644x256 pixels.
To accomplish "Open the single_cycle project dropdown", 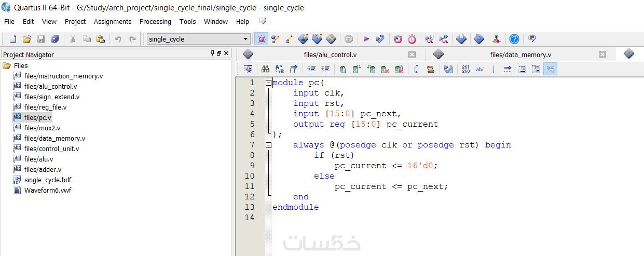I will click(246, 39).
